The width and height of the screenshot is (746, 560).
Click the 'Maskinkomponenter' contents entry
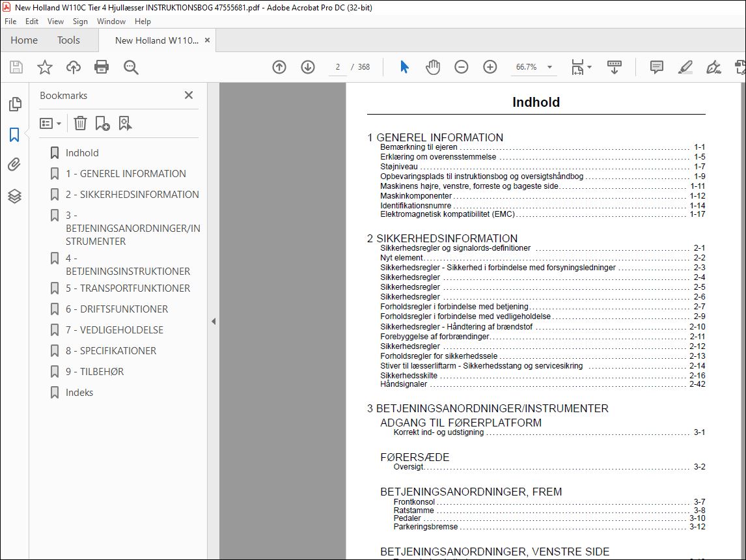[x=416, y=195]
